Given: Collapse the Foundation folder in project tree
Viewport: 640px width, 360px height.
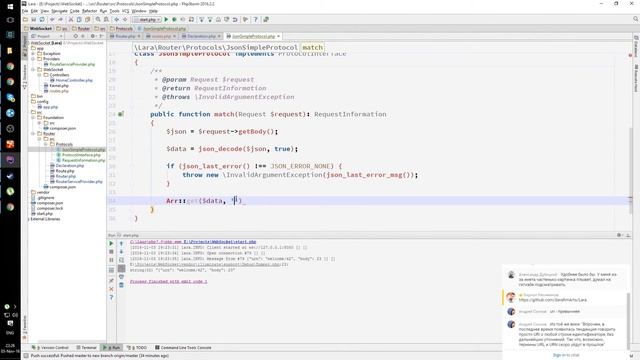Looking at the screenshot, I should (33, 118).
